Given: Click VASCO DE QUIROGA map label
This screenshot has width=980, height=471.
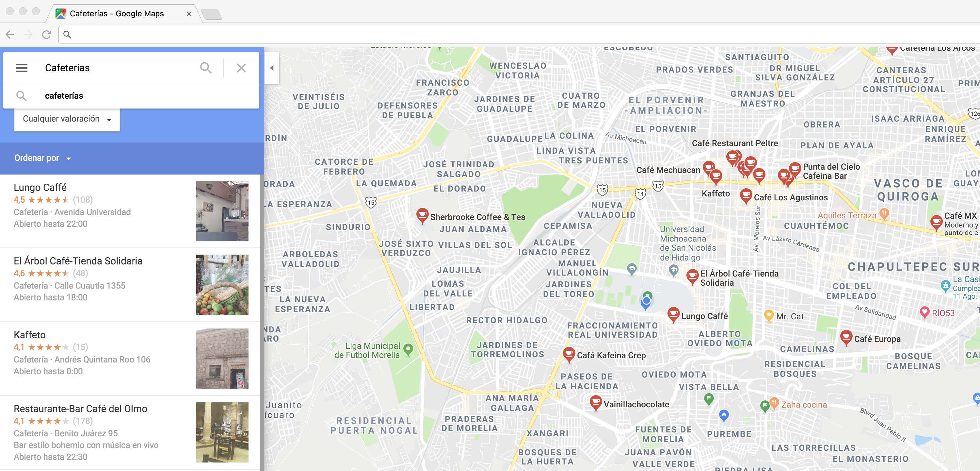Looking at the screenshot, I should pyautogui.click(x=908, y=190).
